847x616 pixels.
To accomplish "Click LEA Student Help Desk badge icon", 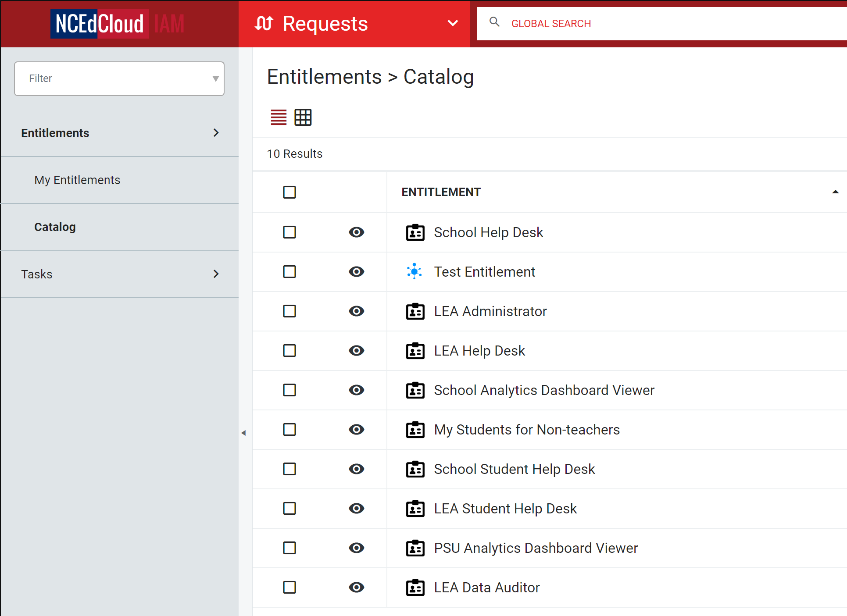I will point(415,509).
